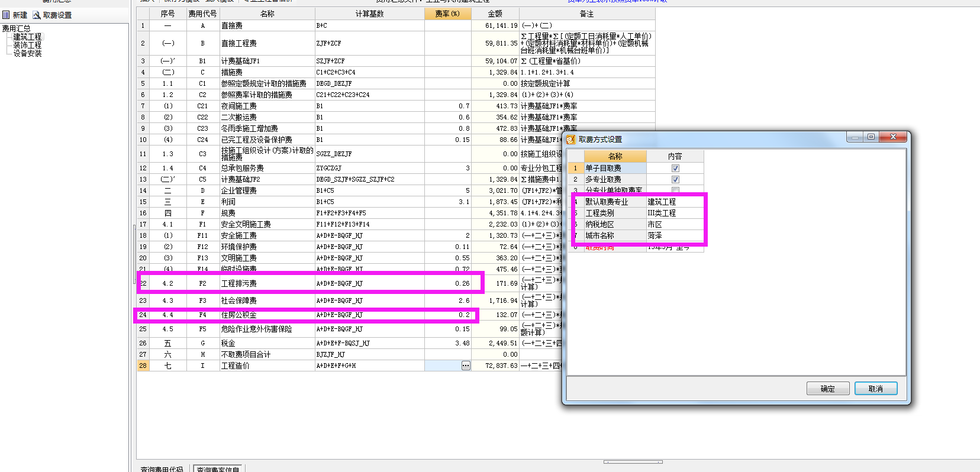The height and width of the screenshot is (472, 980).
Task: Click the 住房公积金 name cell
Action: click(x=267, y=315)
